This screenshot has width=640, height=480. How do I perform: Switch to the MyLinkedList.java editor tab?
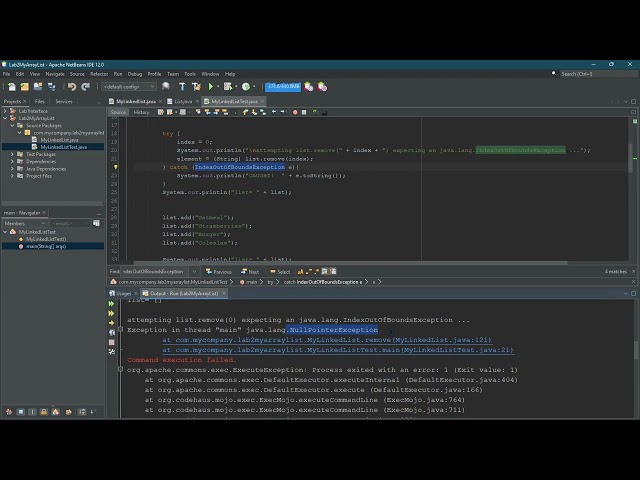point(136,101)
